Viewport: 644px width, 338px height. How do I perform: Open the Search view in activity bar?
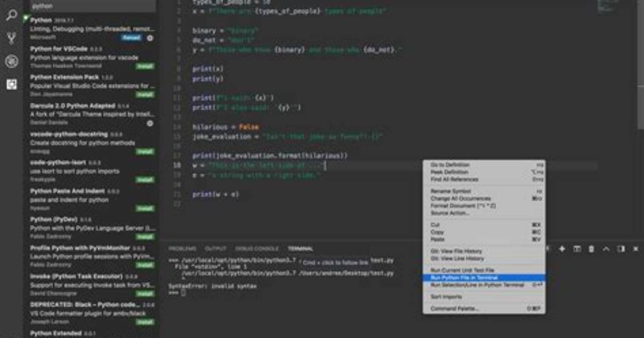pos(11,16)
